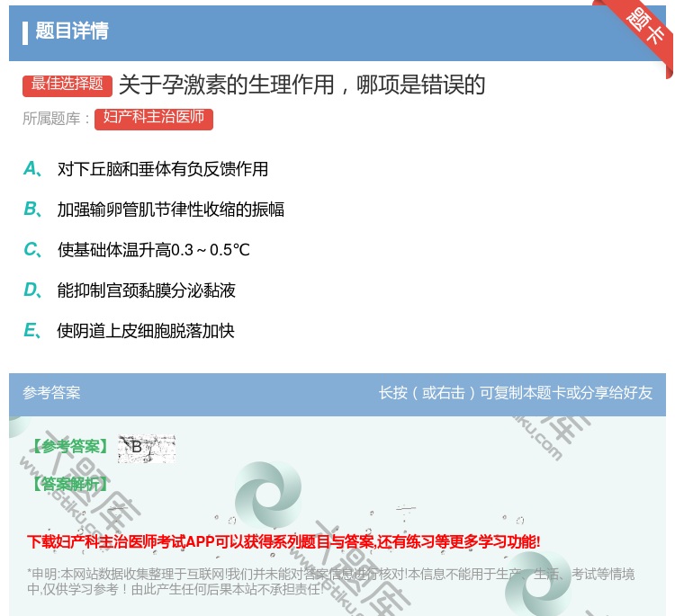This screenshot has width=675, height=616.
Task: Click the 题目详情 header title
Action: [x=72, y=31]
